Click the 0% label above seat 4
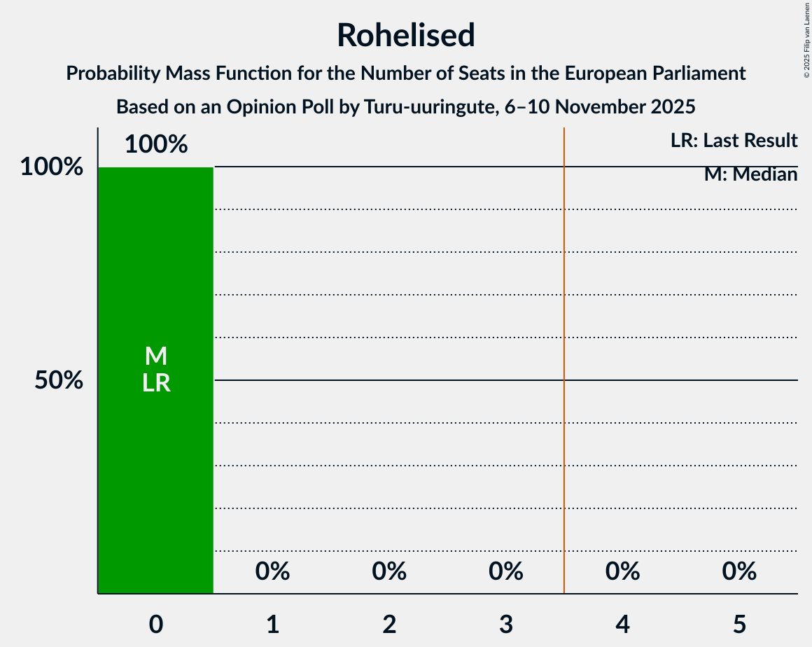Viewport: 812px width, 647px height. [x=623, y=572]
